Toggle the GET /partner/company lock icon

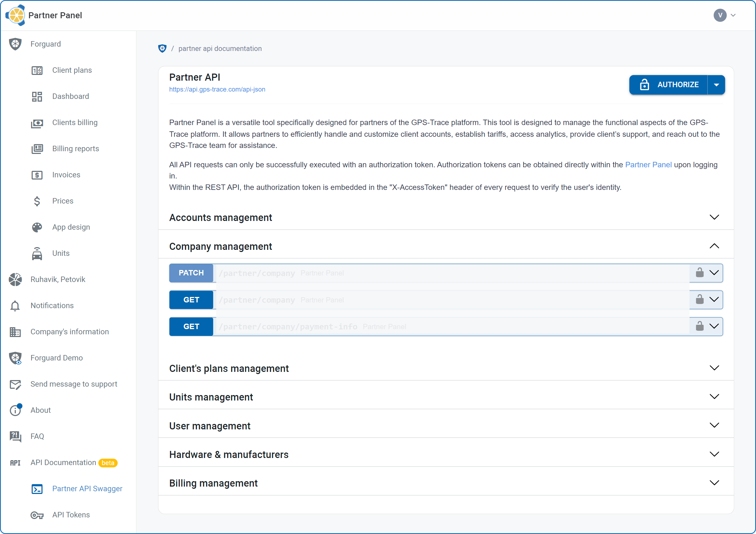coord(699,299)
